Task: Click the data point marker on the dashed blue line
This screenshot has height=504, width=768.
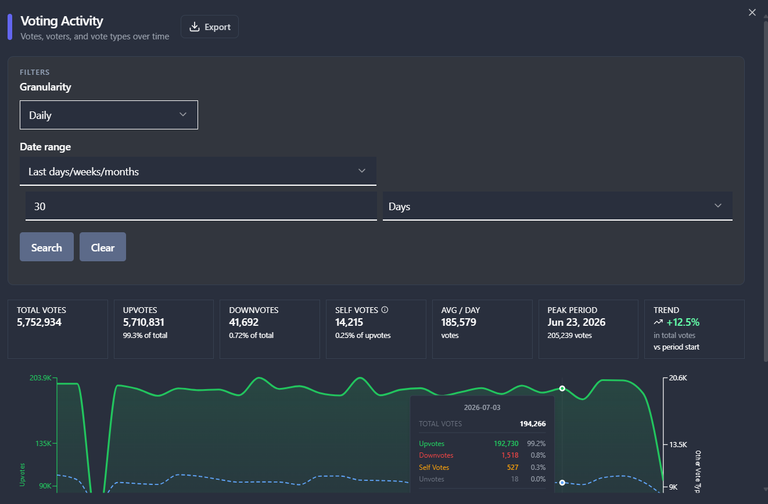Action: pos(562,482)
